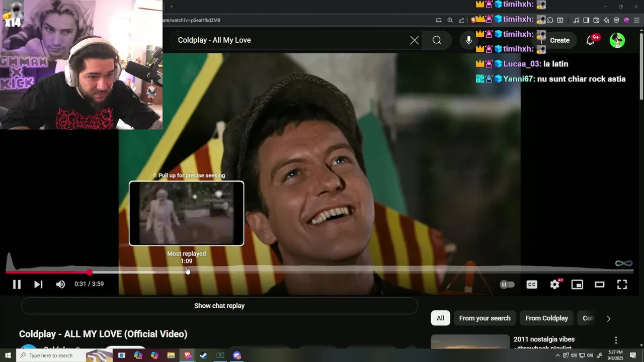This screenshot has height=362, width=644.
Task: Switch to miniplayer mode
Action: coord(577,285)
